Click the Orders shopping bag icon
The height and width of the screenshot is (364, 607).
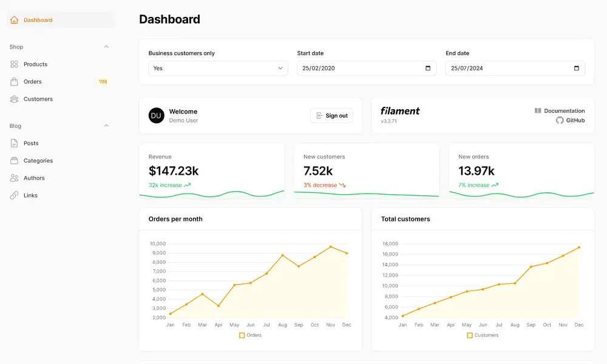pos(15,82)
